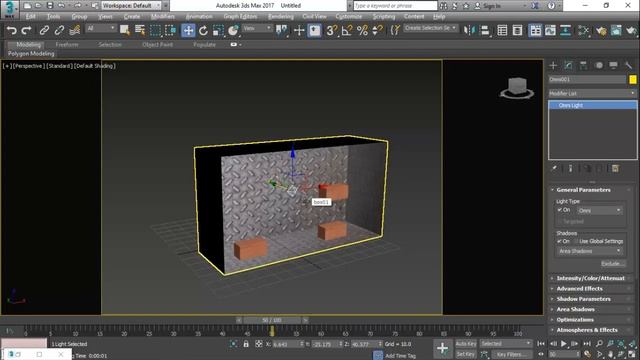Toggle the 3D Snaps button

331,30
